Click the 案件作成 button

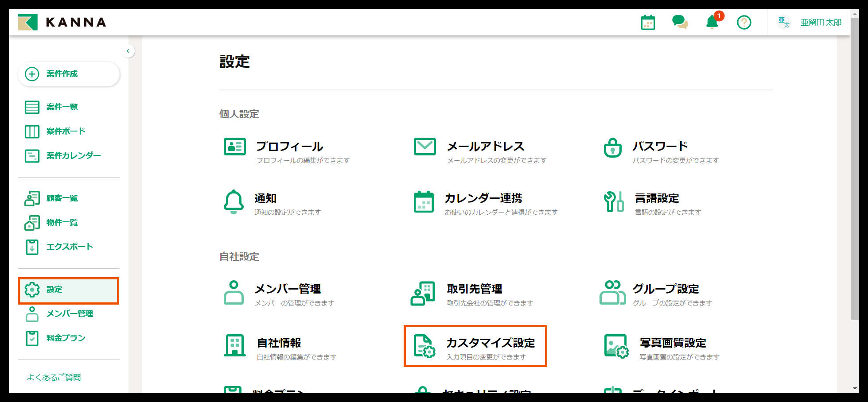pos(68,74)
